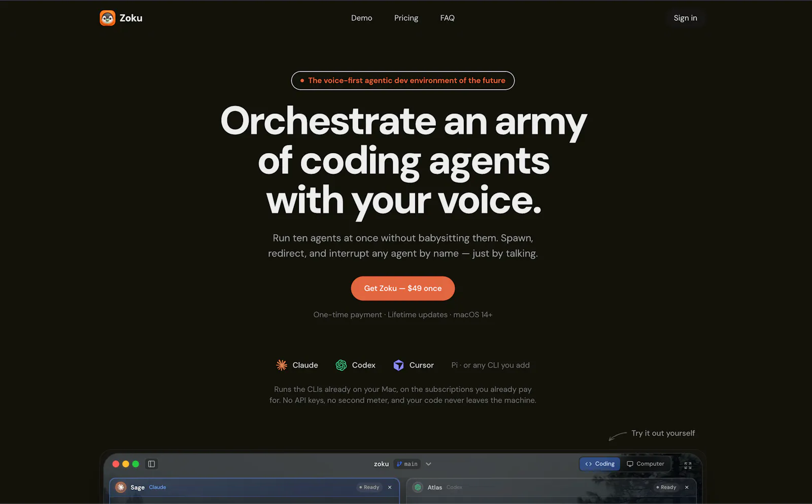Close the Atlas agent pane
The width and height of the screenshot is (812, 504).
pos(687,487)
